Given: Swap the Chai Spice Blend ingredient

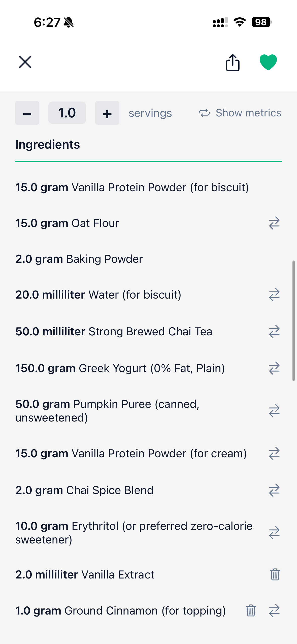Looking at the screenshot, I should 274,490.
